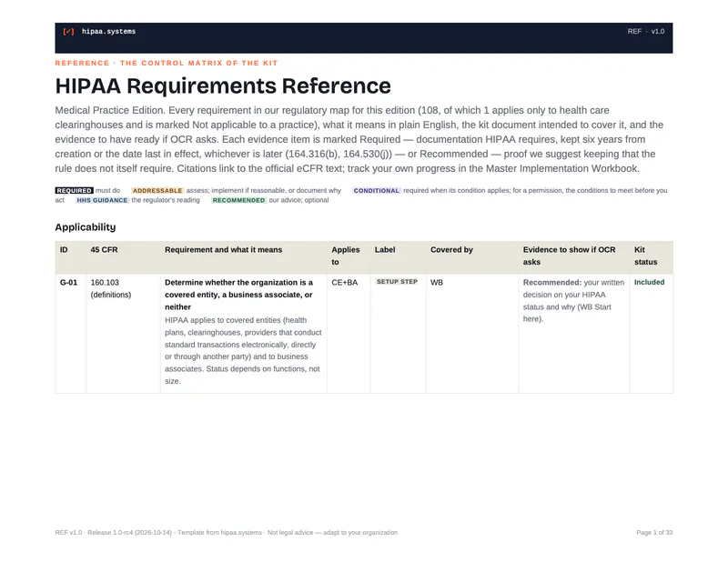Click the 'Page 1 of 33' footer indicator
The width and height of the screenshot is (728, 562).
click(x=654, y=533)
